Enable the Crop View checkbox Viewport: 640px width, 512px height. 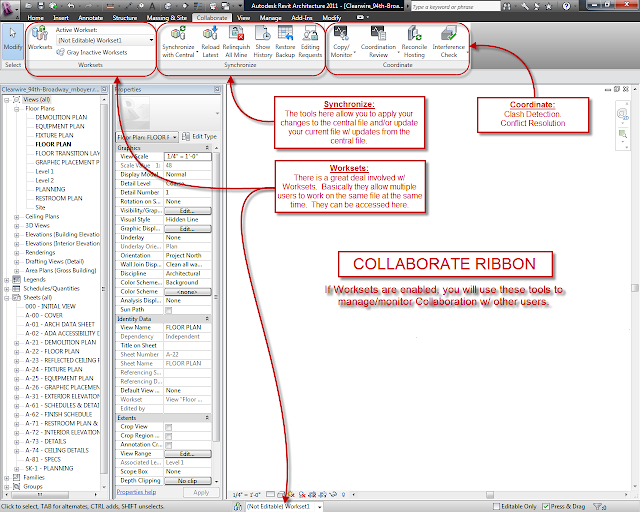169,427
